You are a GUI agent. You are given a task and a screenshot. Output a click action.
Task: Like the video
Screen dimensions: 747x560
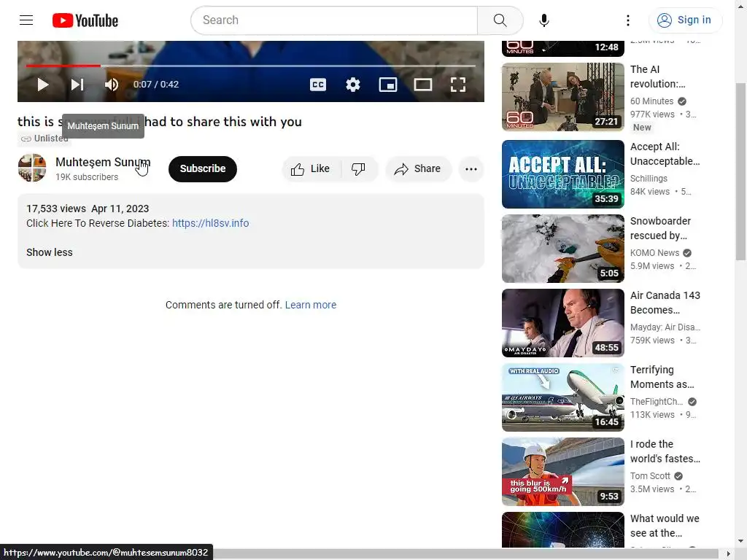(x=311, y=168)
